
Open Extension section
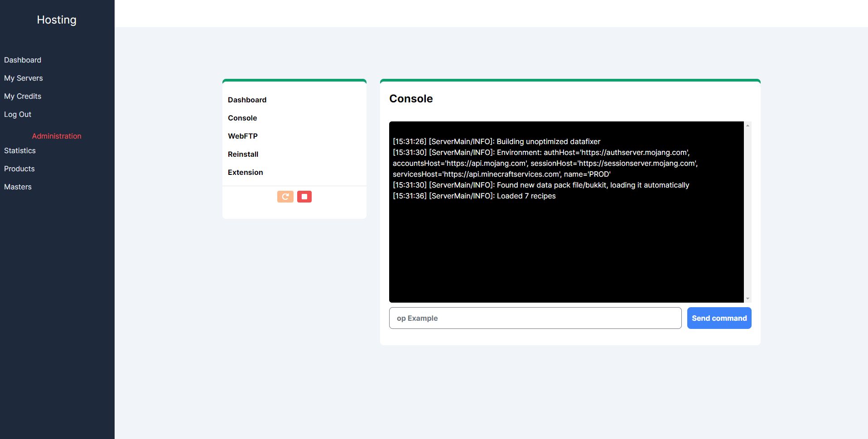[245, 172]
